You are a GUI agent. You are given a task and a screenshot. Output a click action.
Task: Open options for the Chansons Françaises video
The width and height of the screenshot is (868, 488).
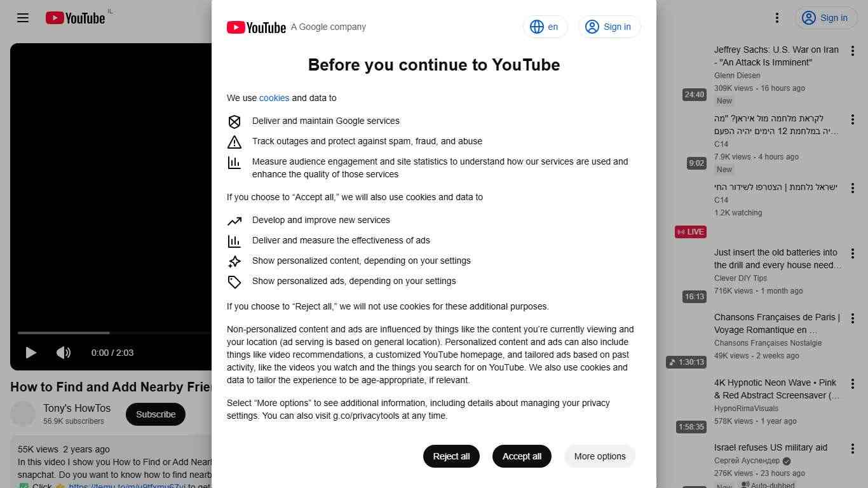(x=853, y=318)
